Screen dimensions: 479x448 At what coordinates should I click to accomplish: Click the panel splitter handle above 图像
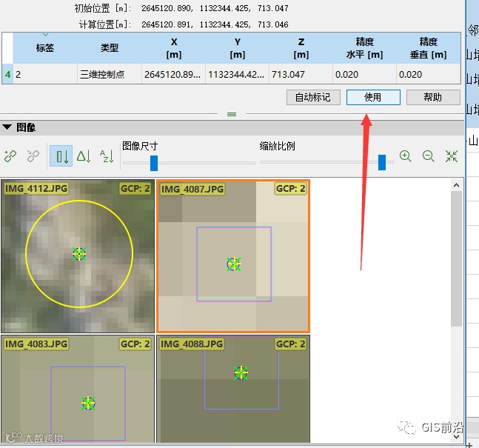pos(232,114)
